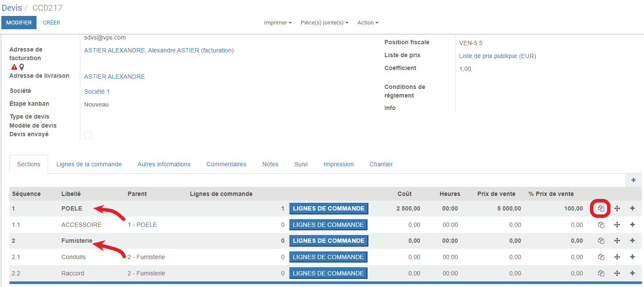Open the Imprimer dropdown
The height and width of the screenshot is (287, 644).
[278, 23]
